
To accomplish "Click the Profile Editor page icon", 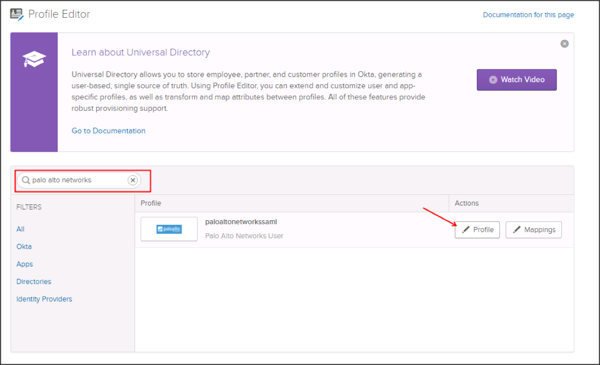I will click(x=16, y=15).
